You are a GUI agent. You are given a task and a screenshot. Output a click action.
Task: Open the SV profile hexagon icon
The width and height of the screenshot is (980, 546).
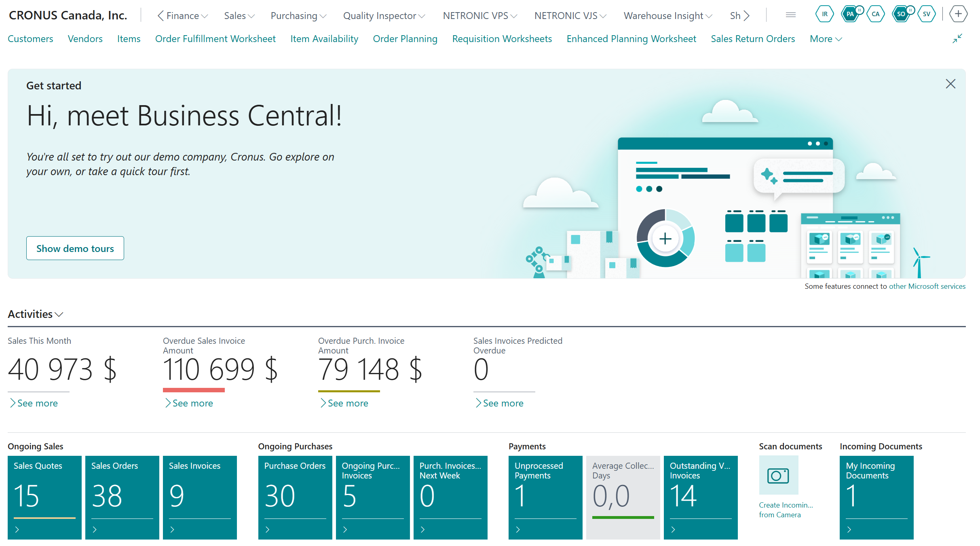click(927, 15)
